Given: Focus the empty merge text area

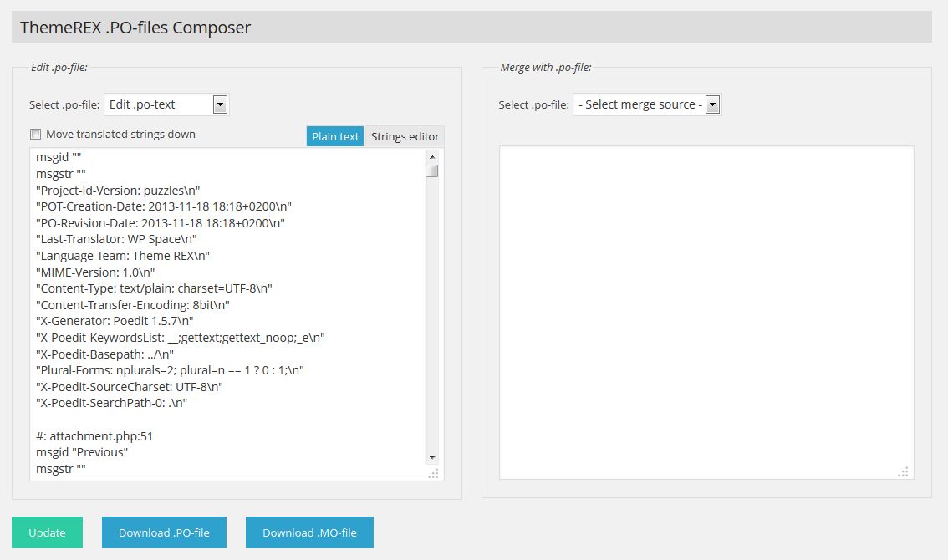Looking at the screenshot, I should point(706,309).
